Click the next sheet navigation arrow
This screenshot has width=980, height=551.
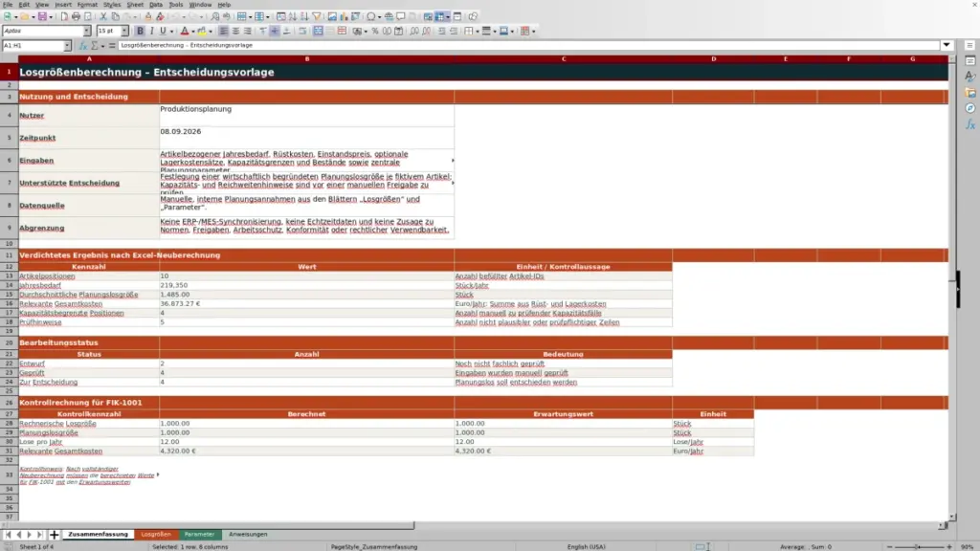(x=30, y=535)
